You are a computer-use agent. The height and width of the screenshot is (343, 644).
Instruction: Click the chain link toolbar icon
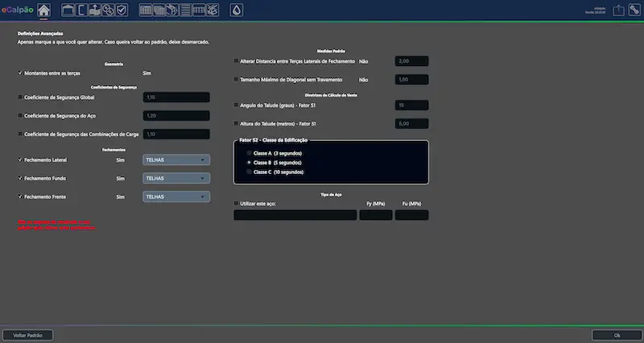coord(108,10)
